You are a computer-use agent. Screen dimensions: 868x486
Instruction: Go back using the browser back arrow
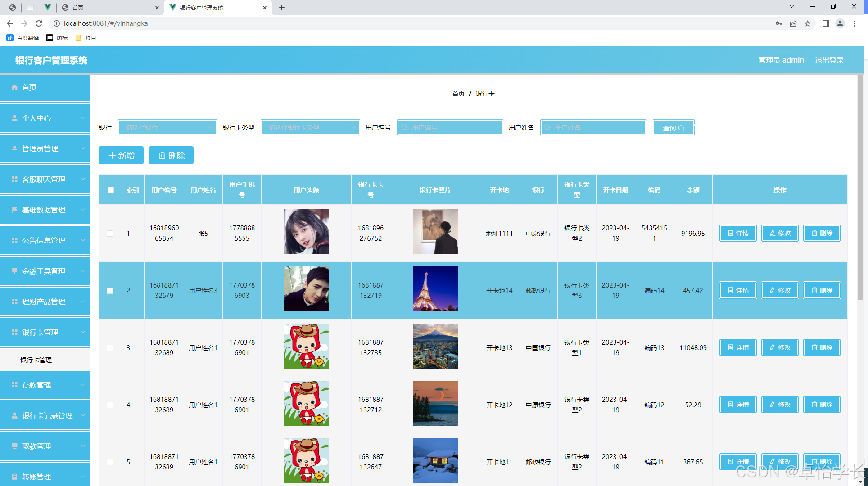10,23
